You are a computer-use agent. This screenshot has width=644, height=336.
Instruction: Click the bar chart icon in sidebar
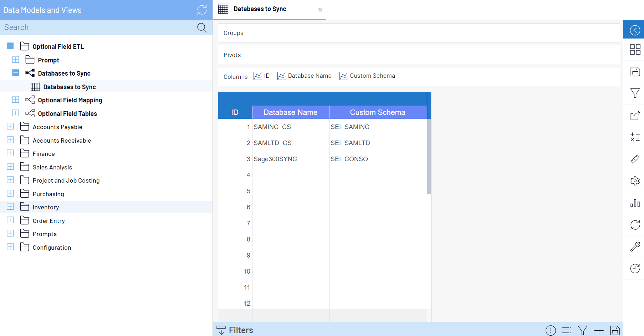tap(635, 203)
